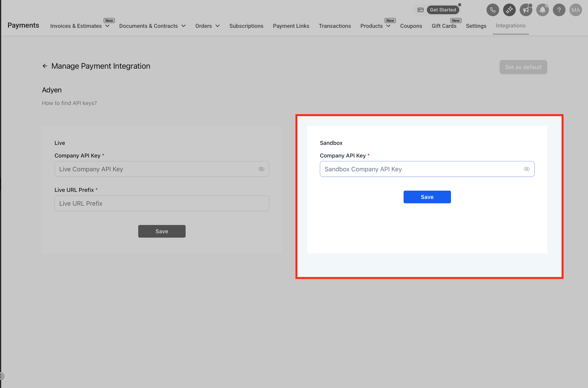588x388 pixels.
Task: Open the AI sparkle assistant icon
Action: [509, 10]
